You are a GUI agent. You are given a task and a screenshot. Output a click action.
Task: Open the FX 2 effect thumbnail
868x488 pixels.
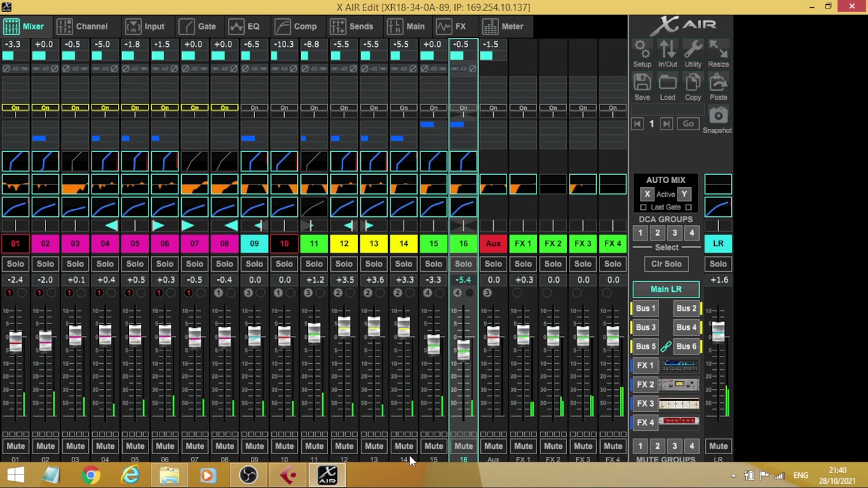pos(679,385)
